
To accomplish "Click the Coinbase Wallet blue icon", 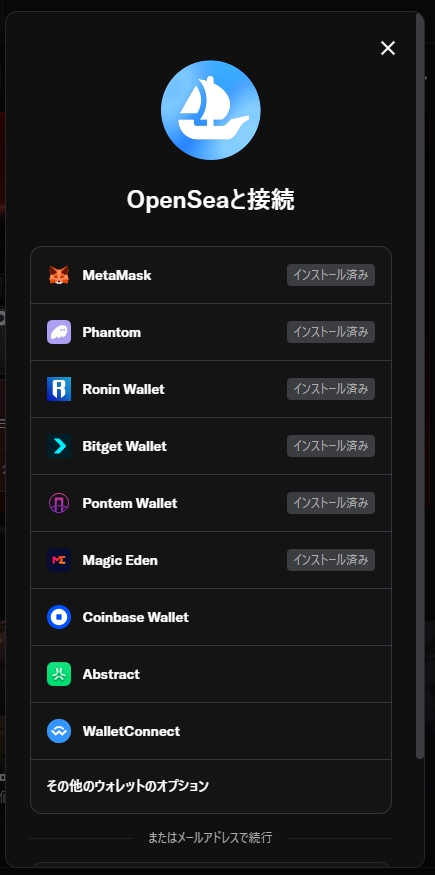I will coord(59,617).
